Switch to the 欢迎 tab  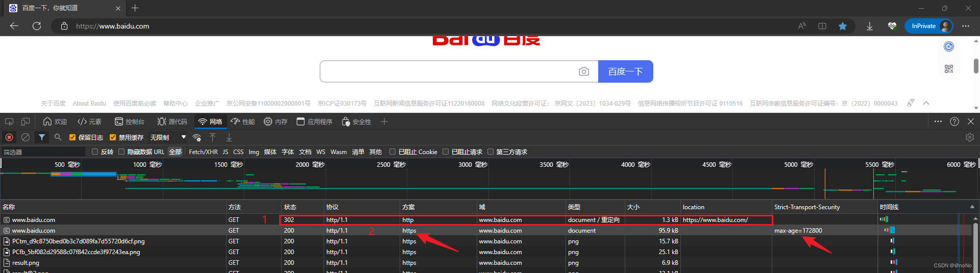(x=55, y=121)
